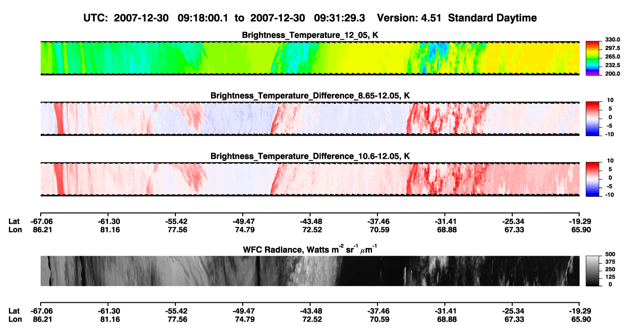Click the rainbow colorbar for brightness temperature
The image size is (644, 330).
(592, 58)
